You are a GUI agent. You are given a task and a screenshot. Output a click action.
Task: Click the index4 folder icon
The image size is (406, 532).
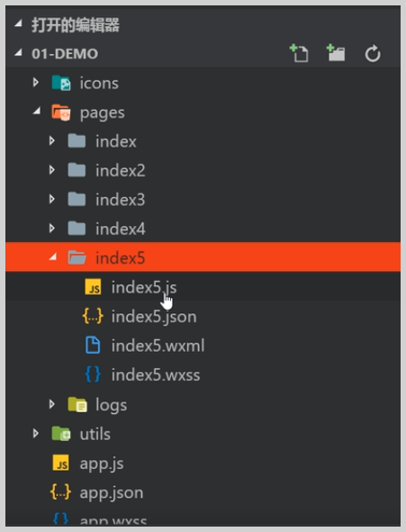click(x=77, y=229)
